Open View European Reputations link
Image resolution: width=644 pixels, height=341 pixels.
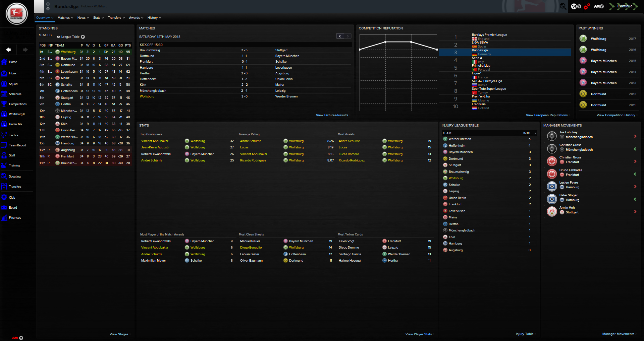tap(547, 115)
